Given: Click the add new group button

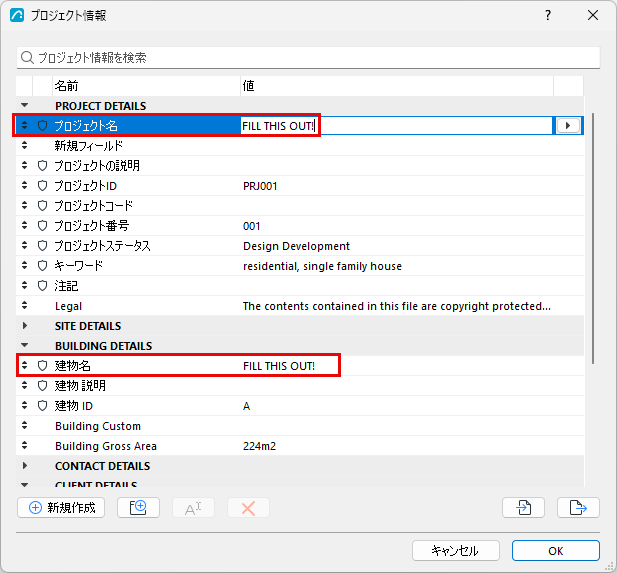Looking at the screenshot, I should 138,508.
